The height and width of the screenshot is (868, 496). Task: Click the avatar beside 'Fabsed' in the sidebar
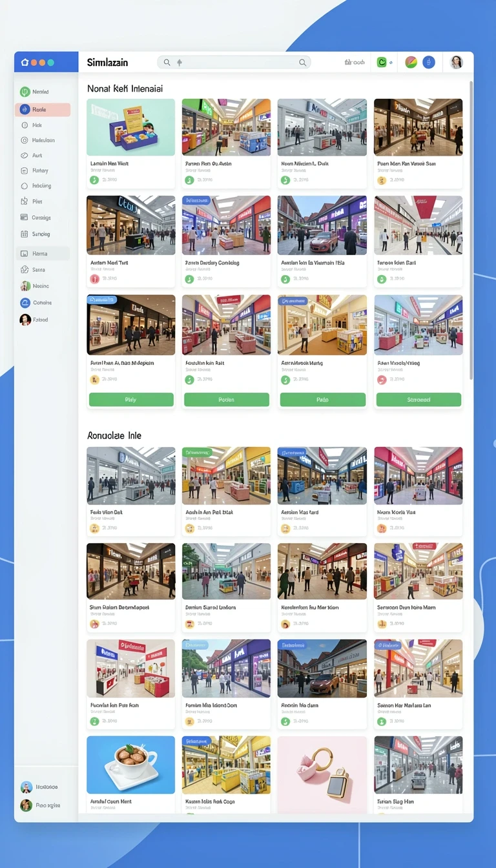click(25, 320)
